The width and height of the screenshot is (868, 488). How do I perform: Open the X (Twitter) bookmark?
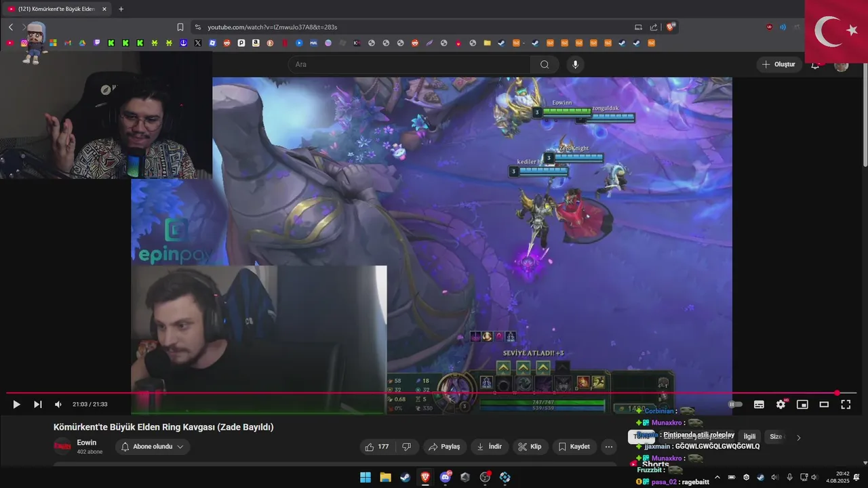197,43
